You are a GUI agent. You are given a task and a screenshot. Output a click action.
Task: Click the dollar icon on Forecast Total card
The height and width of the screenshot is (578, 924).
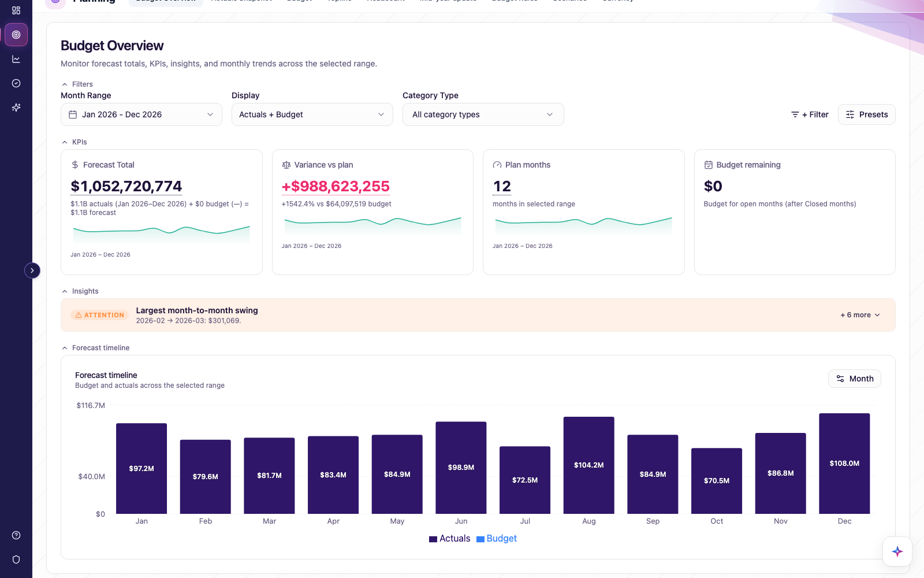click(75, 165)
